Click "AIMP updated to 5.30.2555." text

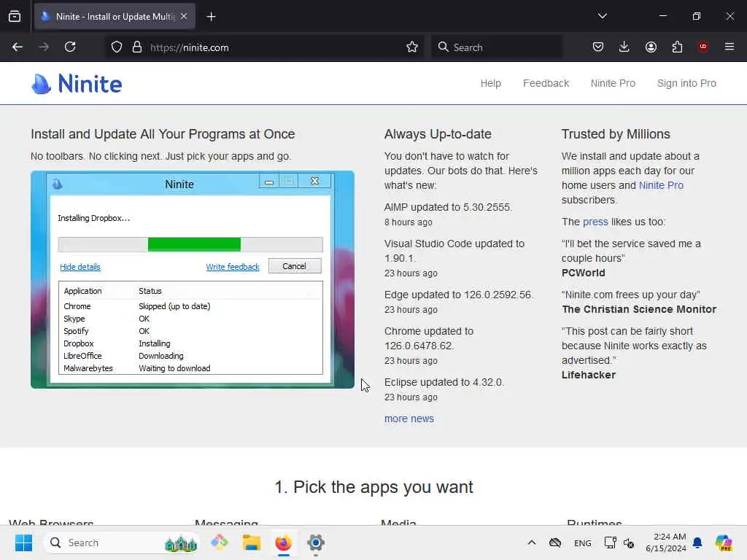click(449, 207)
